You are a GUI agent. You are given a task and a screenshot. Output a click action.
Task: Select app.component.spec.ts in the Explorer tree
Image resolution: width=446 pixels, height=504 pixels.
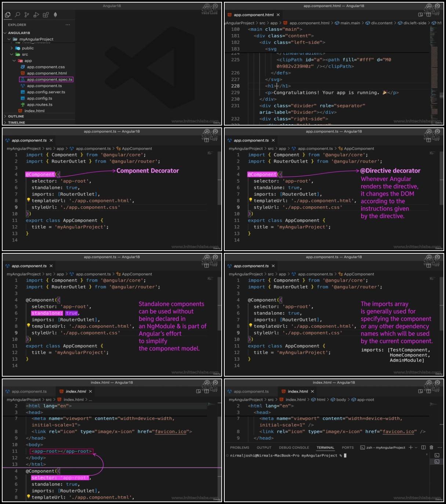click(46, 79)
